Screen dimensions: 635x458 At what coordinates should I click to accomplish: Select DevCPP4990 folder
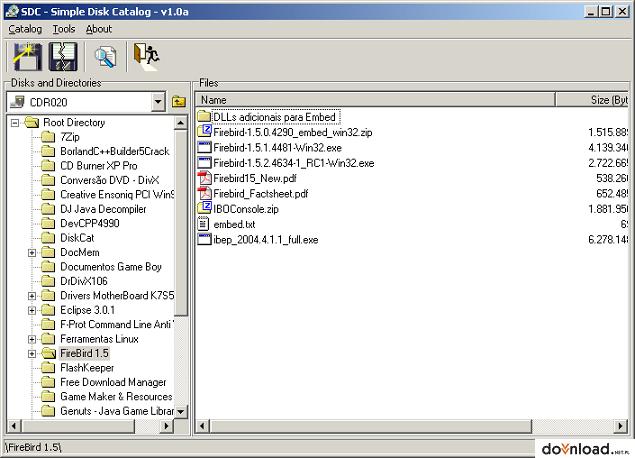point(90,224)
